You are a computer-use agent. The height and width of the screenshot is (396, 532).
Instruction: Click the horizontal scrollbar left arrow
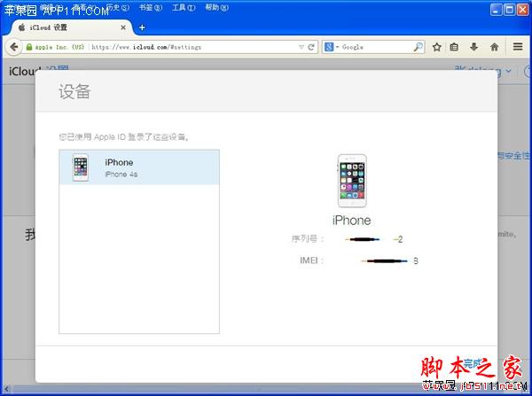pyautogui.click(x=6, y=389)
